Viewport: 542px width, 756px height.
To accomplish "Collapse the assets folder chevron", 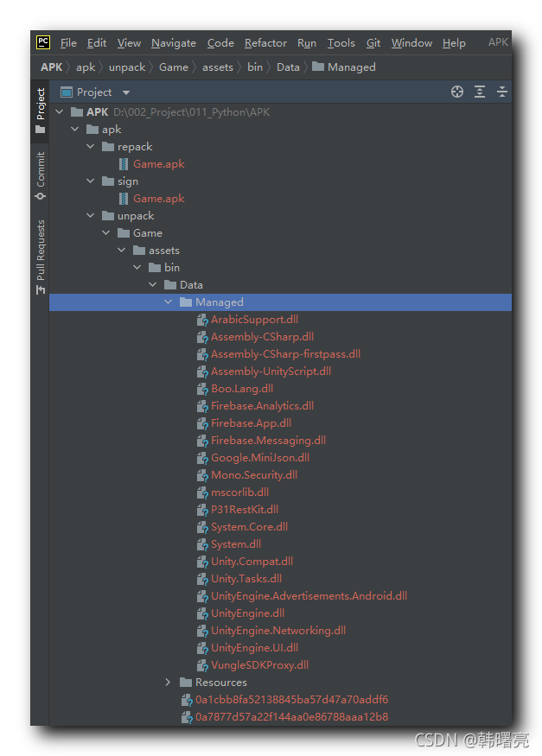I will 122,251.
